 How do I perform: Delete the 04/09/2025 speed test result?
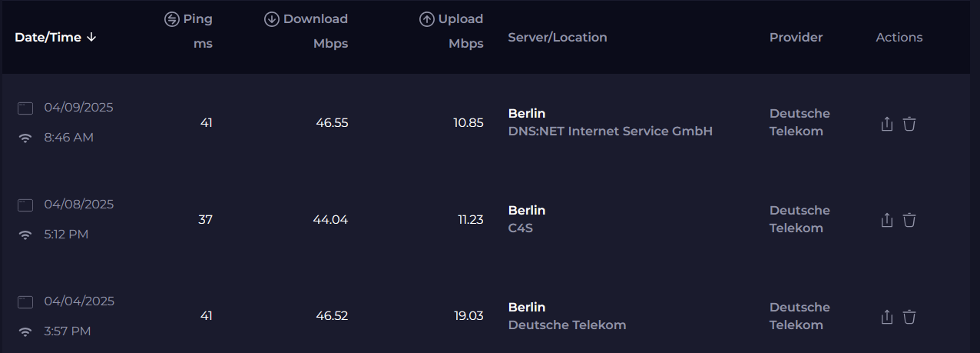(x=909, y=123)
